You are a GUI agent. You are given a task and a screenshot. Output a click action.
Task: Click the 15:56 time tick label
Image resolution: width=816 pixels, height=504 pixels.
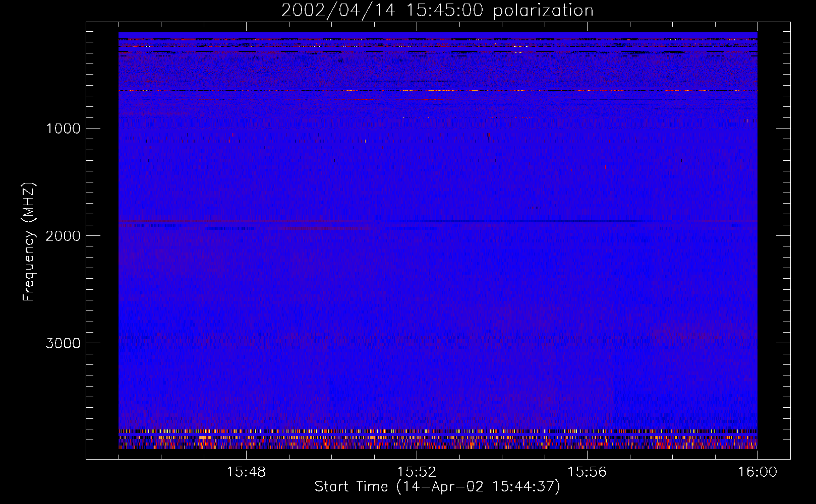click(x=587, y=472)
